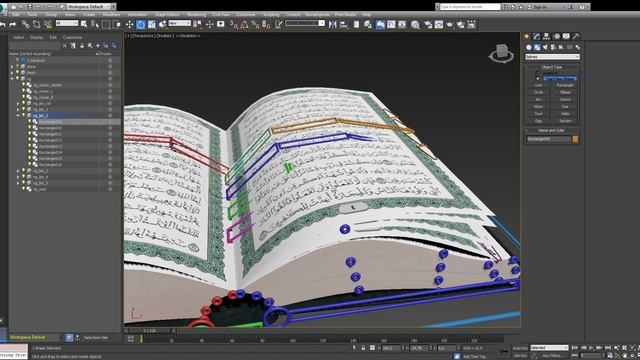640x360 pixels.
Task: Toggle the 3D Snaps button
Action: click(x=234, y=25)
